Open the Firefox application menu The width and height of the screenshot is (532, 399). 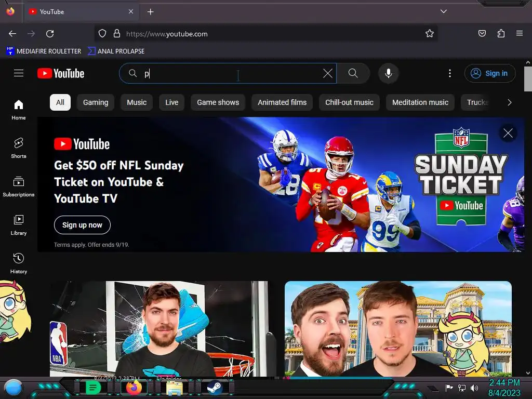(x=520, y=33)
